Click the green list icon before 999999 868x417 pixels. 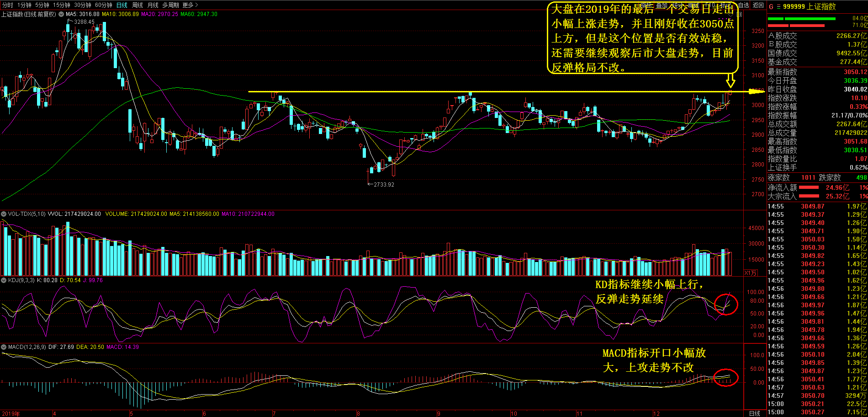pyautogui.click(x=778, y=6)
